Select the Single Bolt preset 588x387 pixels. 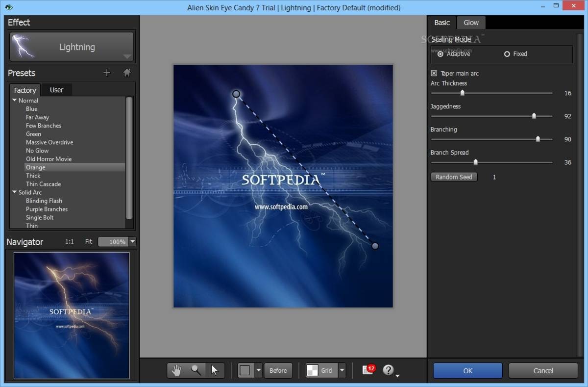[40, 217]
